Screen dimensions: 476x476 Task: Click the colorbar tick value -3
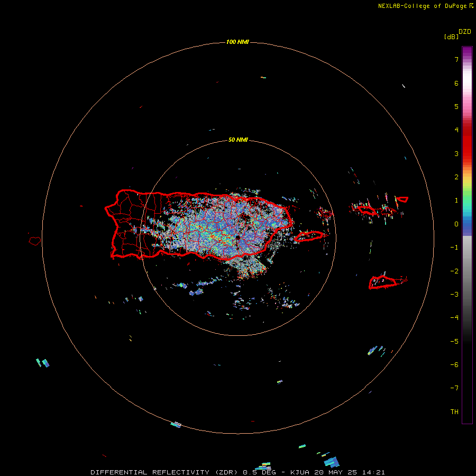coord(454,295)
